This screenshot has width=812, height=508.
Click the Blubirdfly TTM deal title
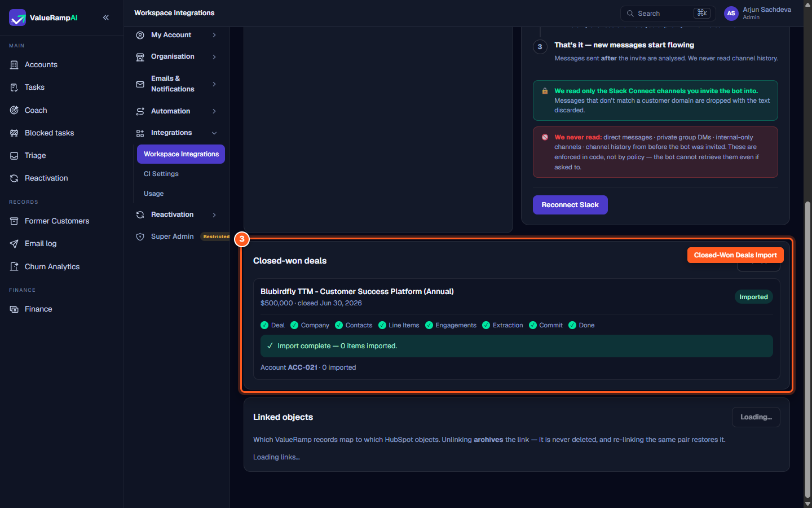(357, 291)
